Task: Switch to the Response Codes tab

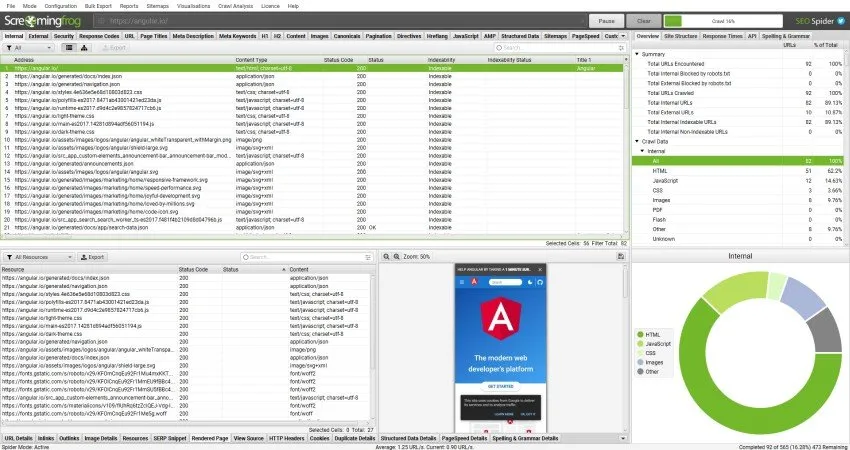Action: [x=102, y=35]
